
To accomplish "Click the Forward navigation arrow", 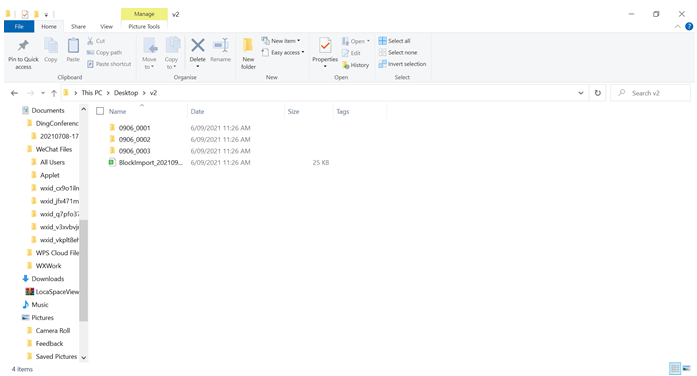I will (30, 93).
